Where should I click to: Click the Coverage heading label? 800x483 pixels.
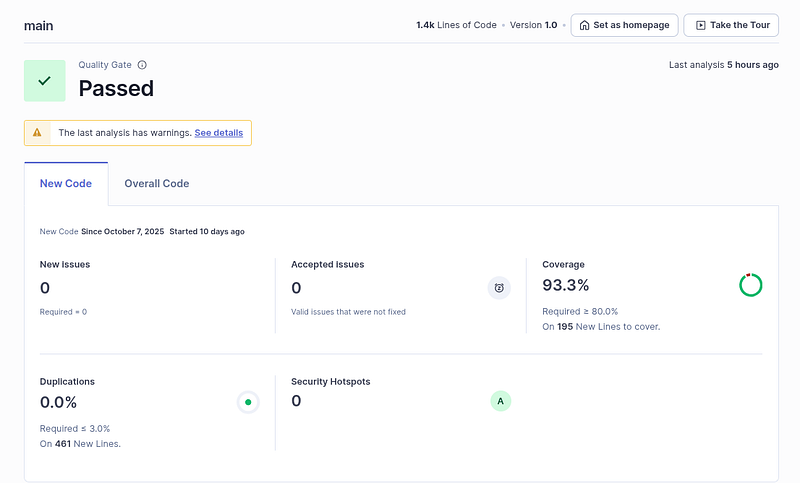[x=563, y=264]
